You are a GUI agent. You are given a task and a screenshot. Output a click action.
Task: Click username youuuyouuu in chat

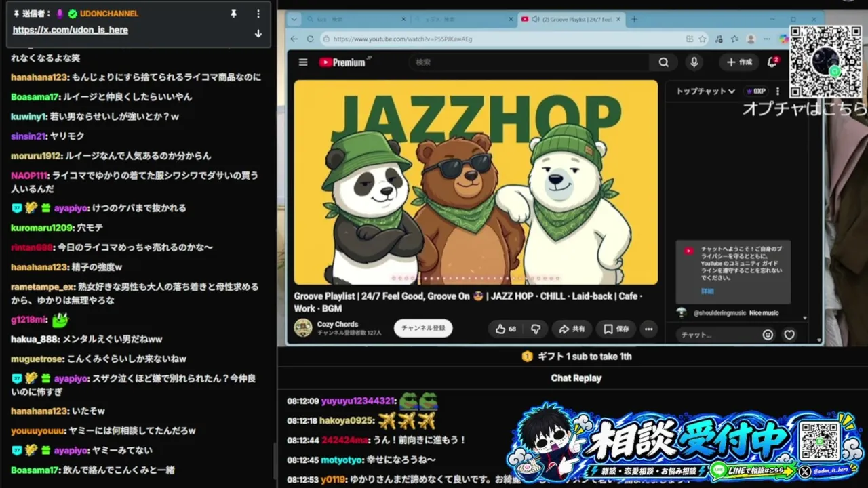pyautogui.click(x=38, y=430)
